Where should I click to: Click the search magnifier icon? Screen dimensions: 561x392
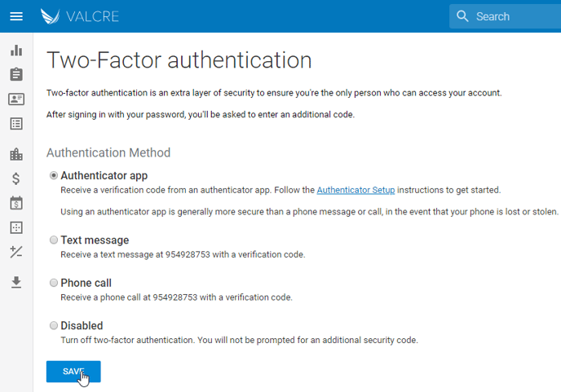coord(463,16)
